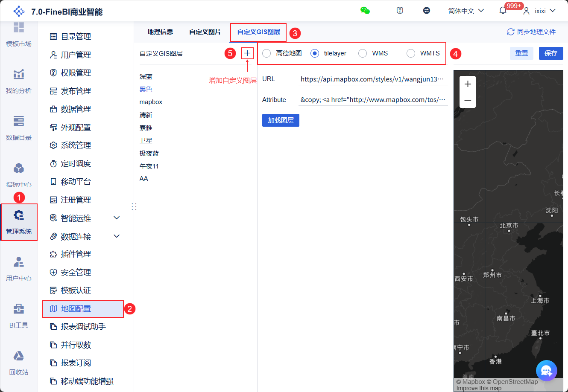Select the 高德地图 radio option
This screenshot has width=568, height=392.
pos(266,53)
